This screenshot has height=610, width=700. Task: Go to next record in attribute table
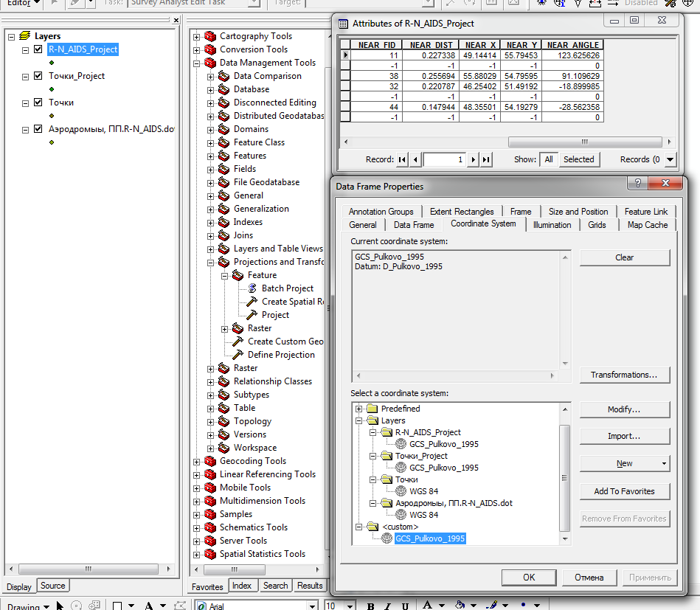coord(473,159)
